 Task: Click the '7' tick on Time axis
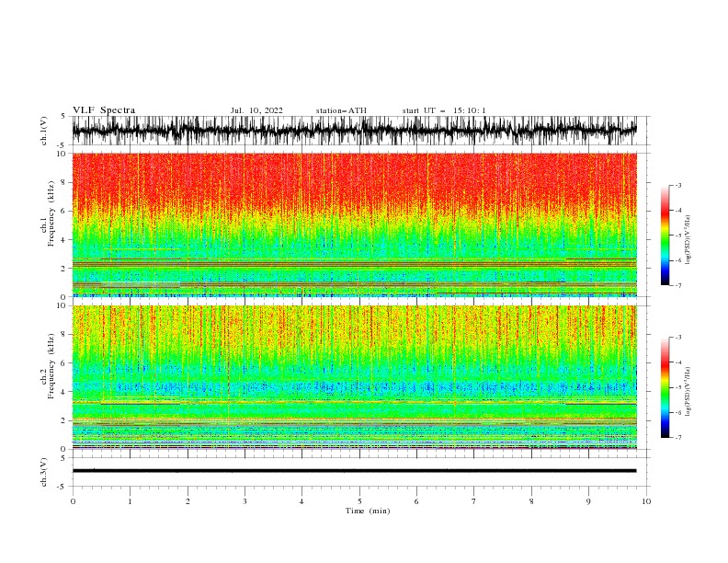coord(474,501)
